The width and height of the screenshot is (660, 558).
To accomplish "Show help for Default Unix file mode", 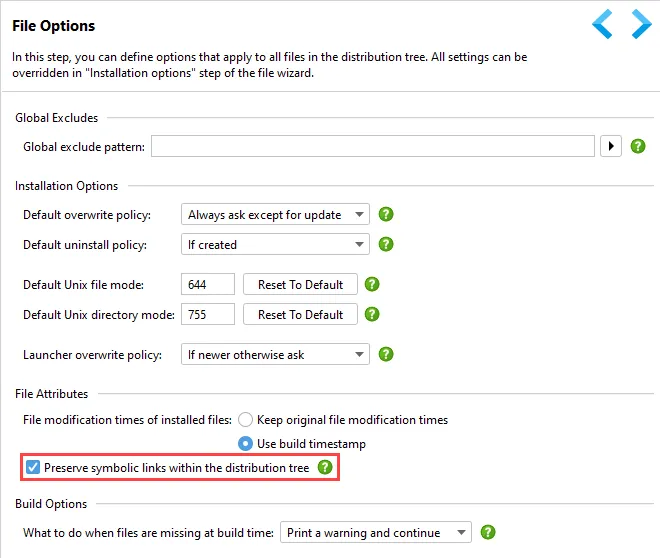I will (x=372, y=284).
